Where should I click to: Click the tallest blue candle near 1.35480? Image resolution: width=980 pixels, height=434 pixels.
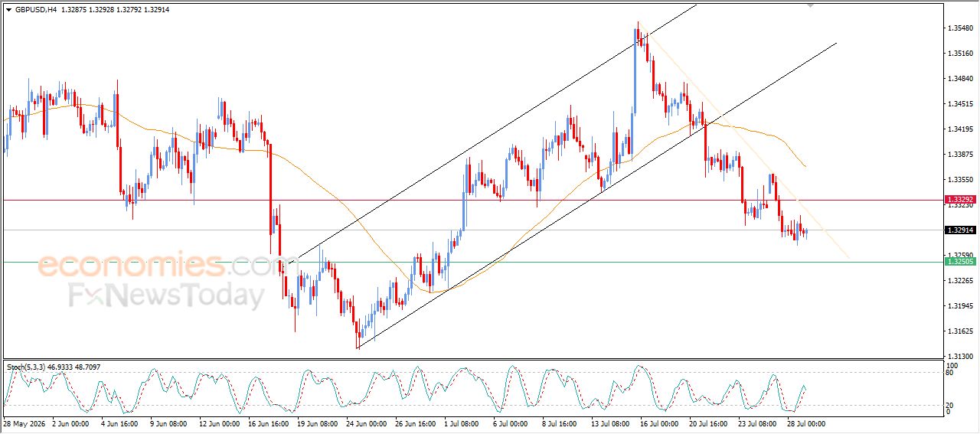636,70
